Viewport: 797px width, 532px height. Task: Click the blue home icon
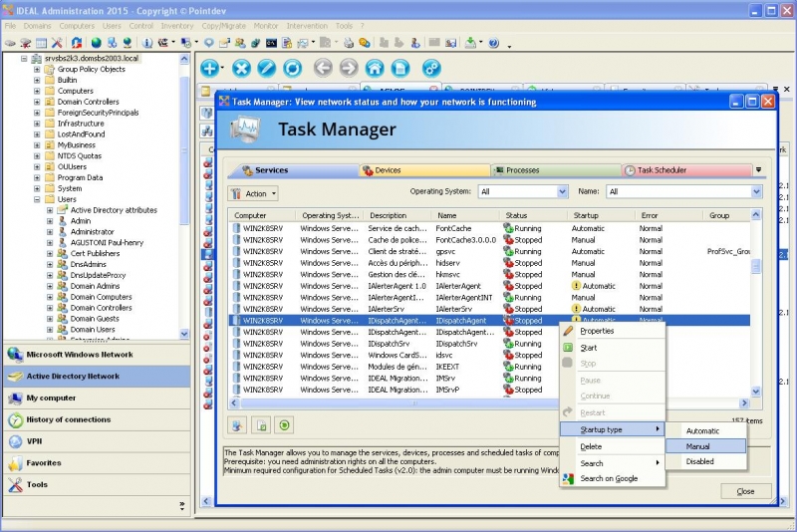pyautogui.click(x=375, y=68)
